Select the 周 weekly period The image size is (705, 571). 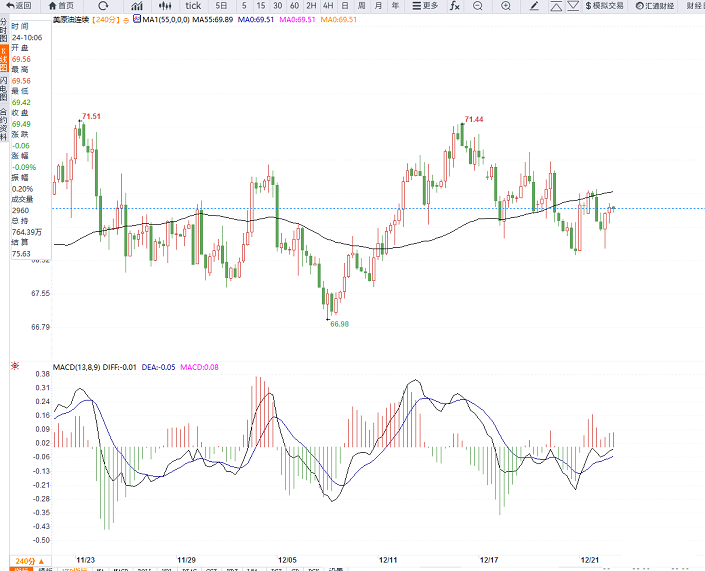coord(361,6)
